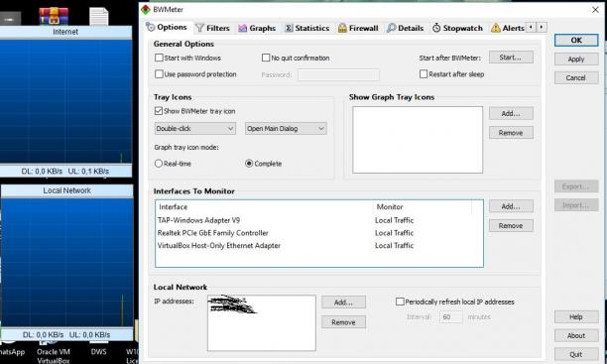Viewport: 607px width, 364px height.
Task: Switch to the Alerts tab
Action: [x=508, y=28]
